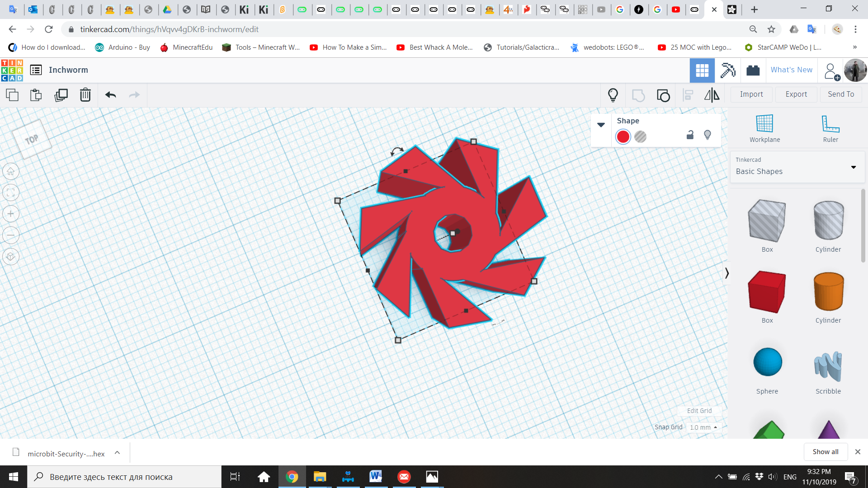Image resolution: width=868 pixels, height=488 pixels.
Task: Click the Import button
Action: pyautogui.click(x=751, y=94)
